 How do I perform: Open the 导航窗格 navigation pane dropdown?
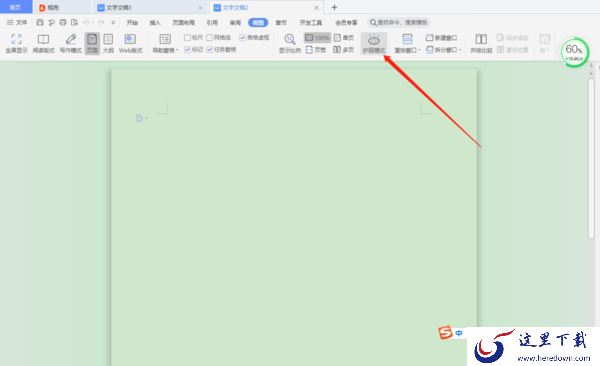165,43
